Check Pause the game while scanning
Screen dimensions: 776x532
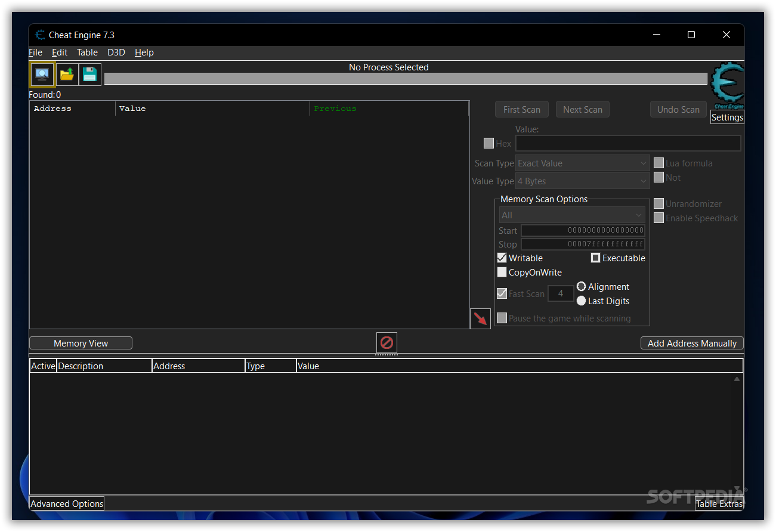click(x=502, y=318)
